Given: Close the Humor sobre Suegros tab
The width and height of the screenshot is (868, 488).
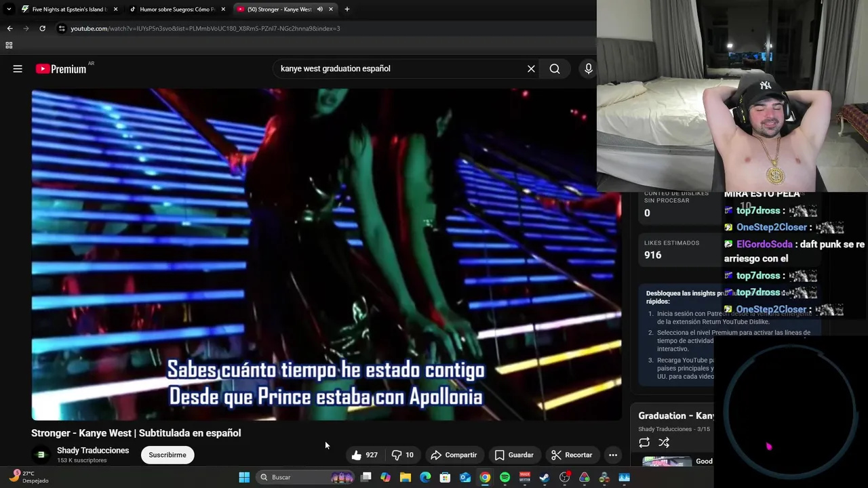Looking at the screenshot, I should pyautogui.click(x=223, y=9).
